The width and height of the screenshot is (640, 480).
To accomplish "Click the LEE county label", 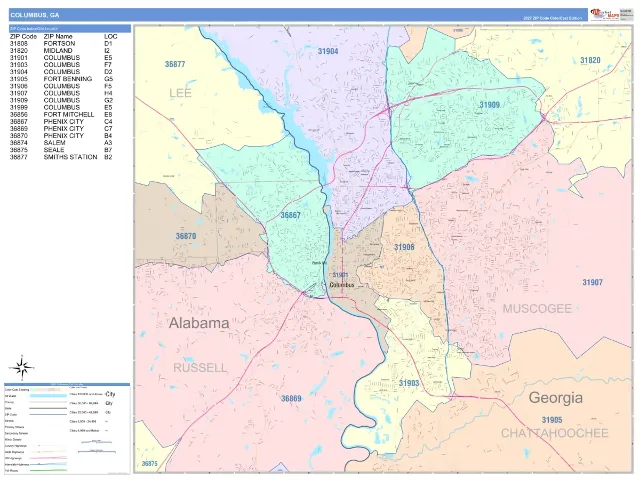I will click(x=180, y=93).
